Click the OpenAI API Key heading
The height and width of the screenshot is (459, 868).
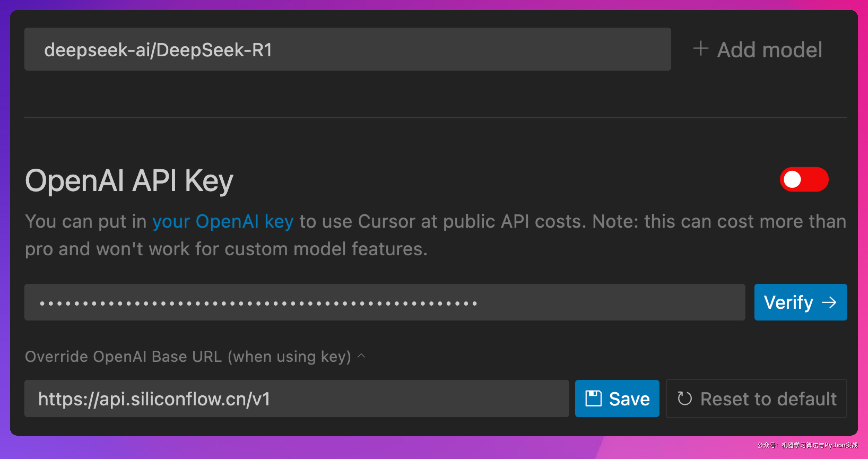point(129,181)
